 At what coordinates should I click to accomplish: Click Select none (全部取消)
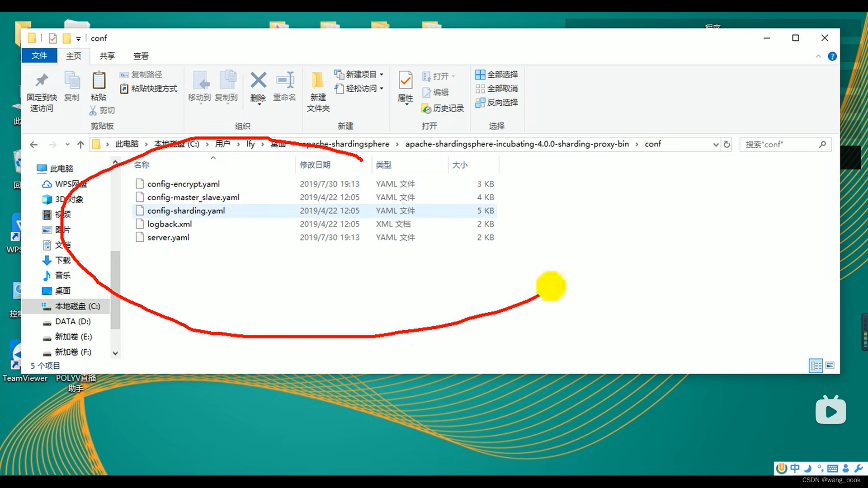click(x=496, y=89)
